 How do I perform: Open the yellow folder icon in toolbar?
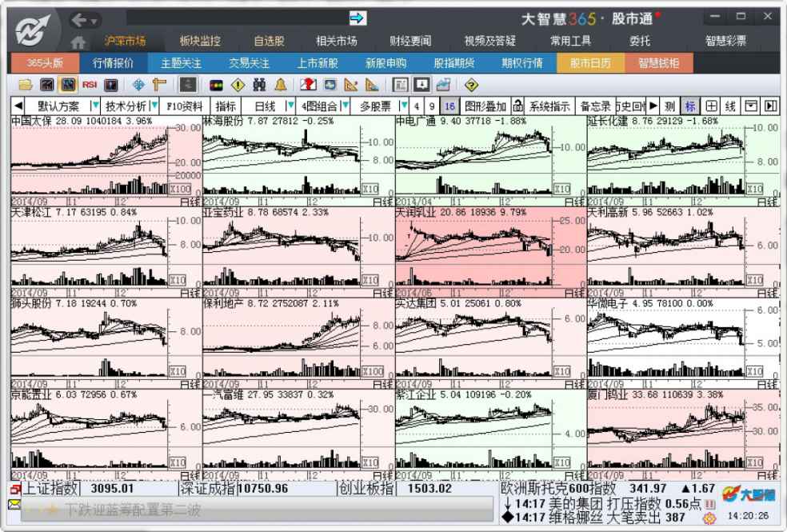pyautogui.click(x=25, y=85)
